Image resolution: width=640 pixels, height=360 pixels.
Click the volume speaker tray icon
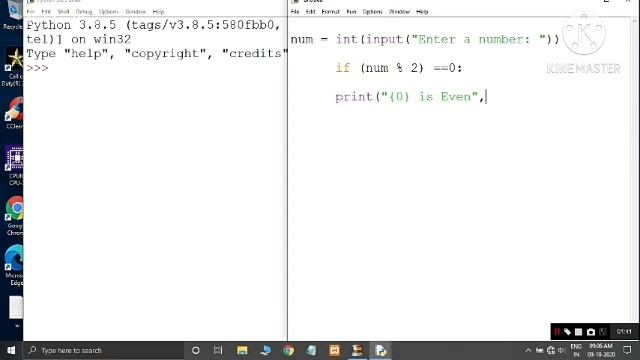tap(561, 350)
